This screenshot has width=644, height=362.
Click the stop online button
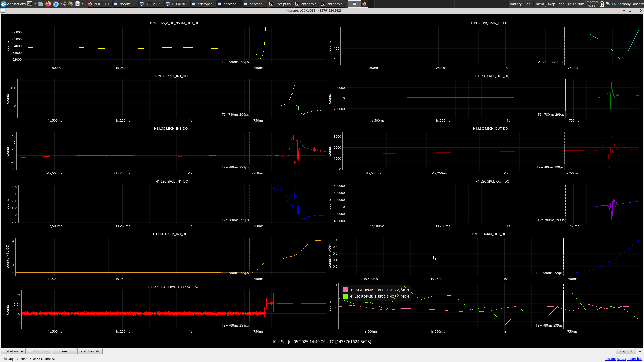39,351
